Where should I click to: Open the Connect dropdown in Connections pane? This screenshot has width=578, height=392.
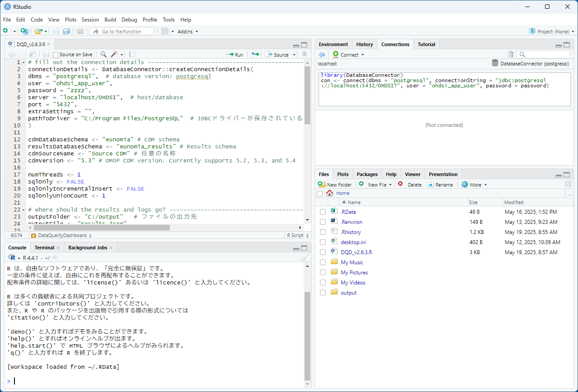[x=348, y=55]
